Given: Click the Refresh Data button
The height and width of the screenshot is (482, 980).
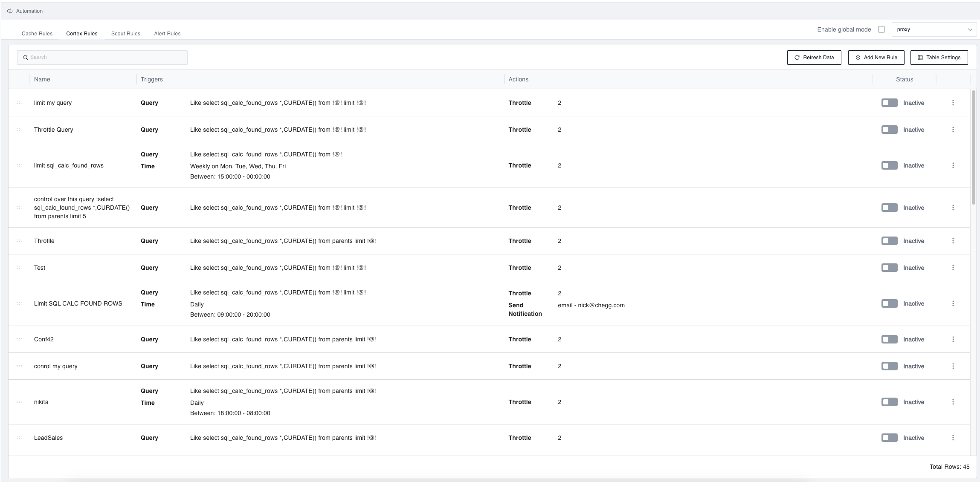Looking at the screenshot, I should 814,58.
